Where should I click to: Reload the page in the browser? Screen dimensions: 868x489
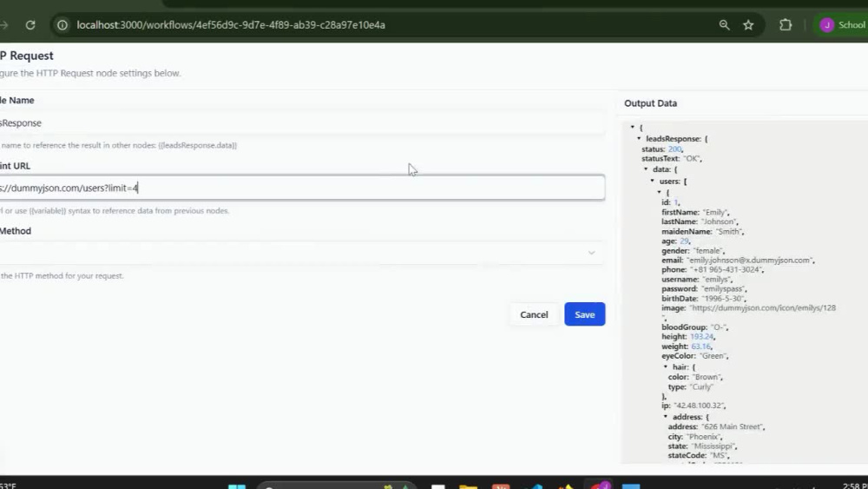pos(30,25)
